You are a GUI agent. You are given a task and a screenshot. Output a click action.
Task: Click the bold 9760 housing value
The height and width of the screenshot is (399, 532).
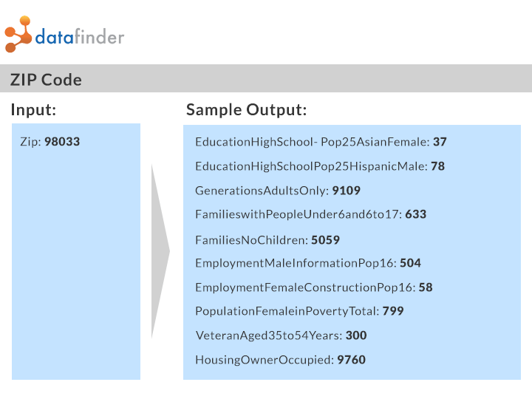[351, 360]
